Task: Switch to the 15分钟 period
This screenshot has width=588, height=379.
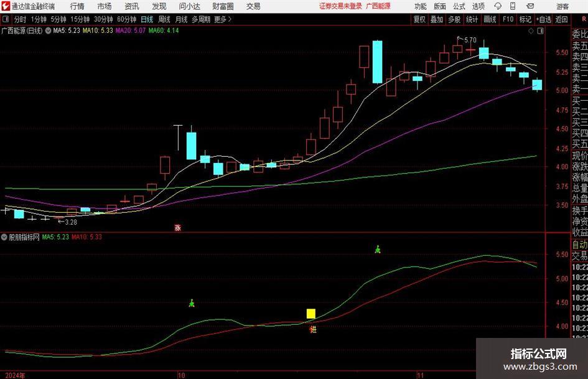Action: (x=80, y=19)
